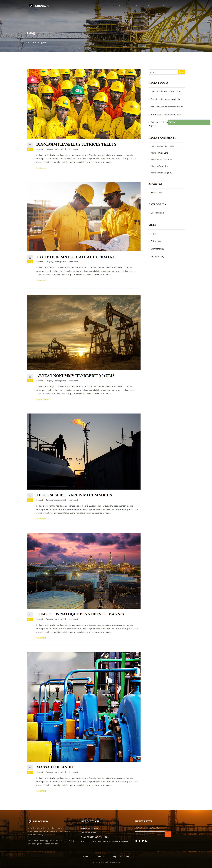Image resolution: width=212 pixels, height=868 pixels.
Task: Open the Flickr social icon in footer
Action: (136, 841)
